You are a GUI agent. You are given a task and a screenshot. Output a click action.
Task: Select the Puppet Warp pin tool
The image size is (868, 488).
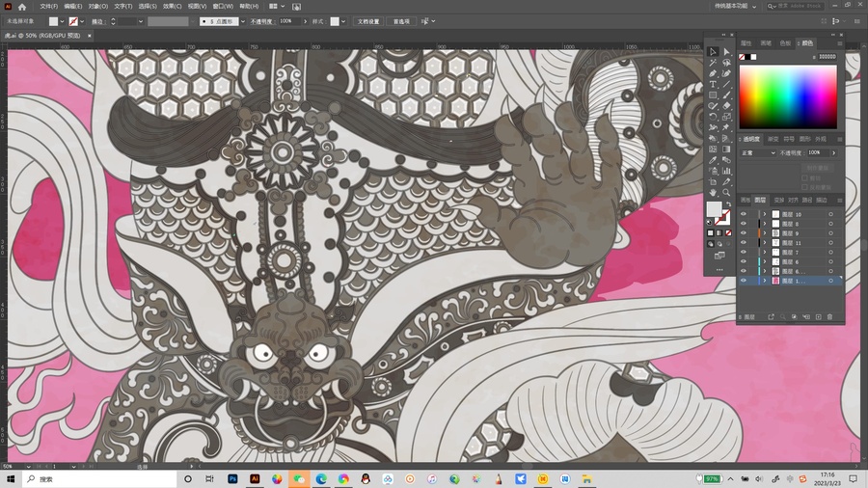point(726,127)
